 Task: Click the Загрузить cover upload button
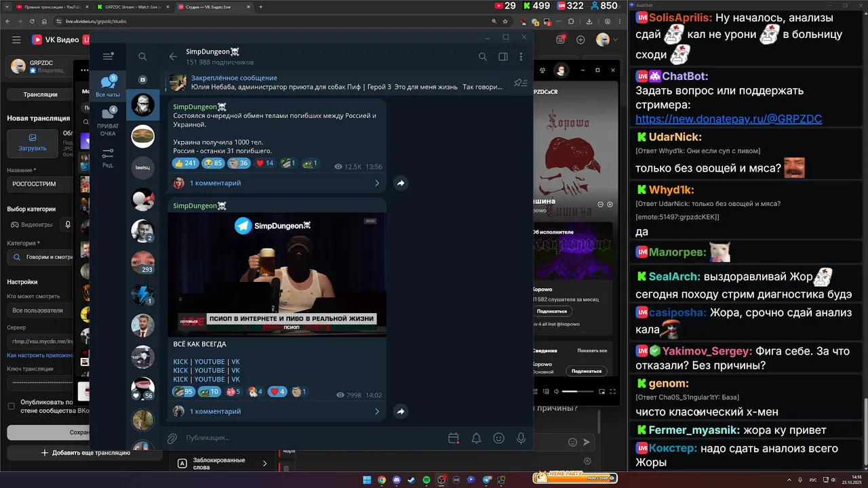click(33, 142)
